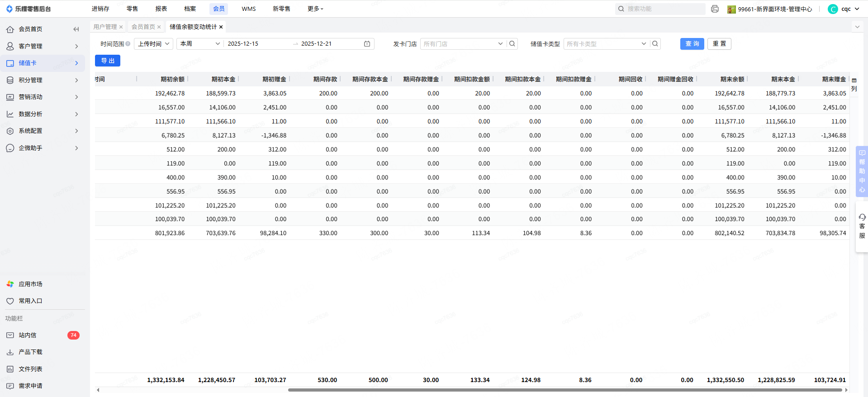Click the 客户管理 person icon
This screenshot has height=397, width=868.
10,46
